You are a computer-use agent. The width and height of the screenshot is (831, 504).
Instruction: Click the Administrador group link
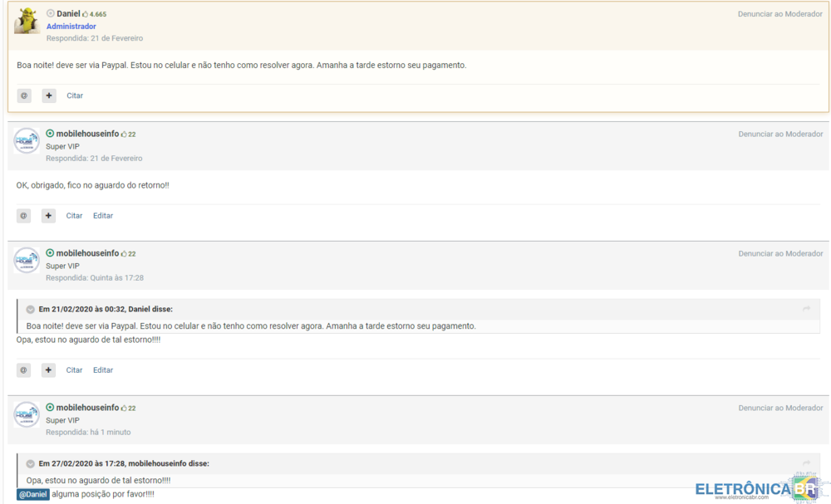coord(71,27)
